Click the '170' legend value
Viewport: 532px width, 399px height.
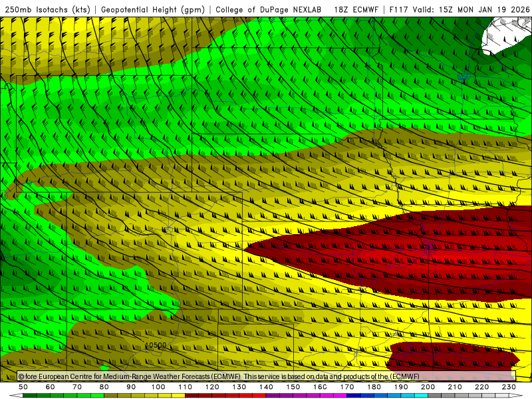(346, 387)
